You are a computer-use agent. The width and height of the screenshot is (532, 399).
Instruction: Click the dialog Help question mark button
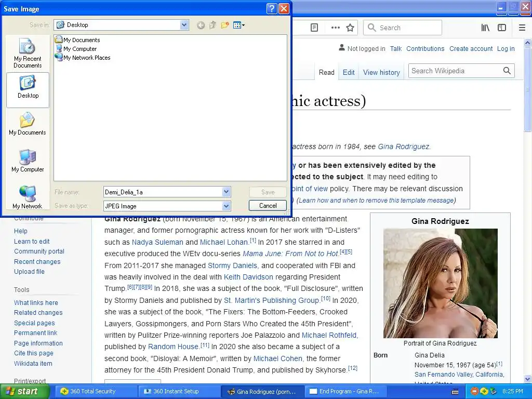(272, 8)
